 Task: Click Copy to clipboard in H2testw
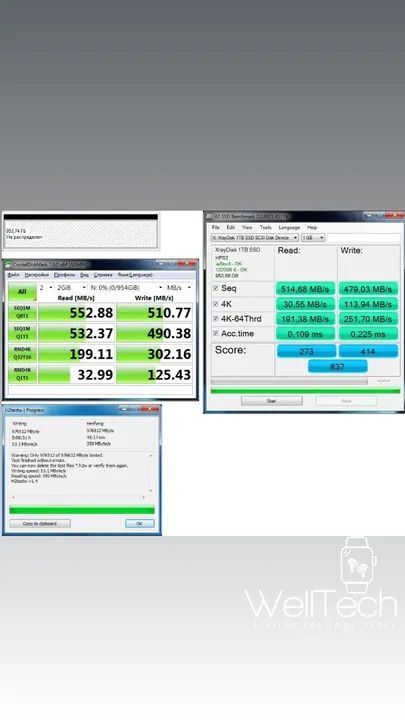click(x=40, y=523)
